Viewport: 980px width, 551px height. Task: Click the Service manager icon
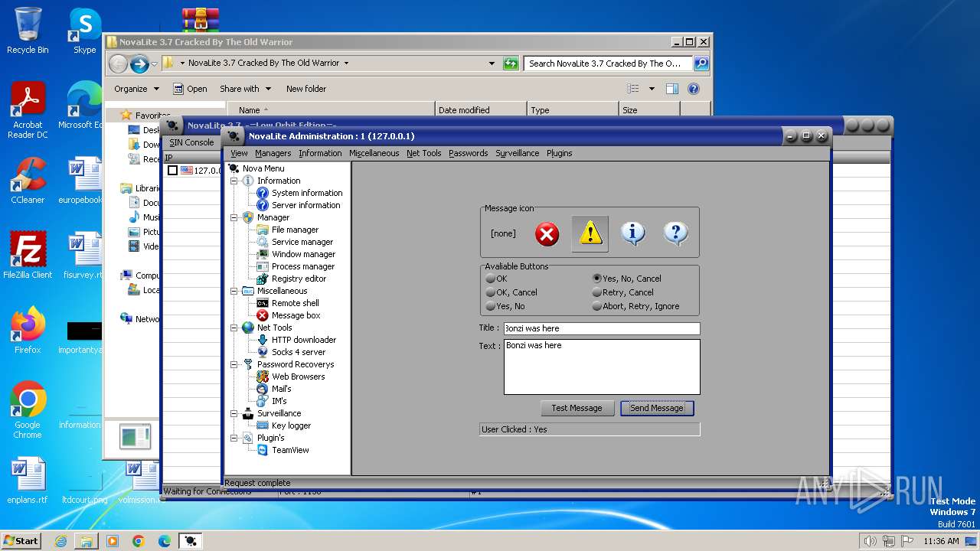point(263,242)
